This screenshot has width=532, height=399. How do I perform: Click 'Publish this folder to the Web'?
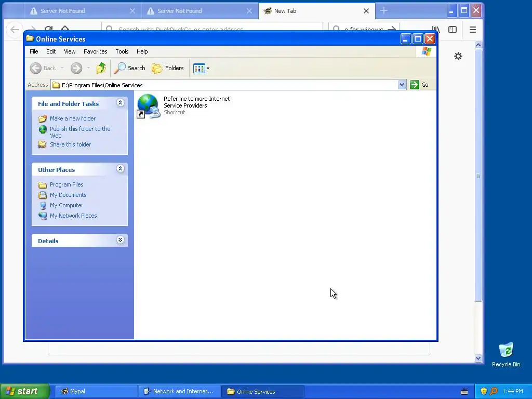80,132
